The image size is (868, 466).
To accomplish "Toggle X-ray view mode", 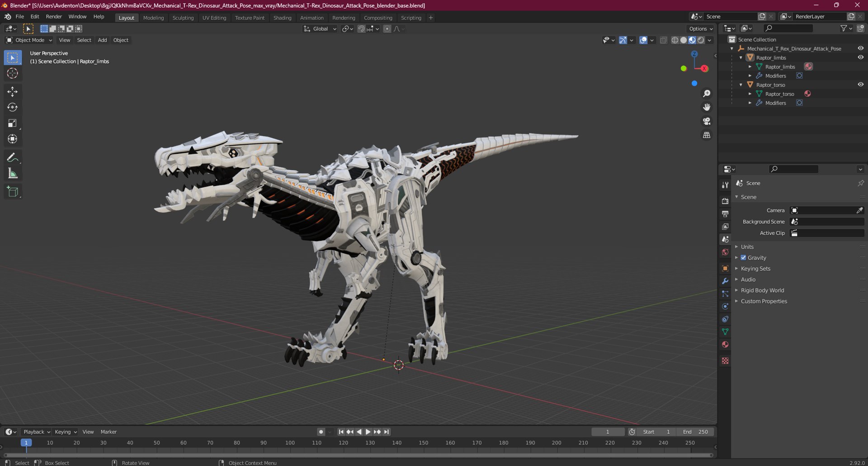I will point(663,40).
